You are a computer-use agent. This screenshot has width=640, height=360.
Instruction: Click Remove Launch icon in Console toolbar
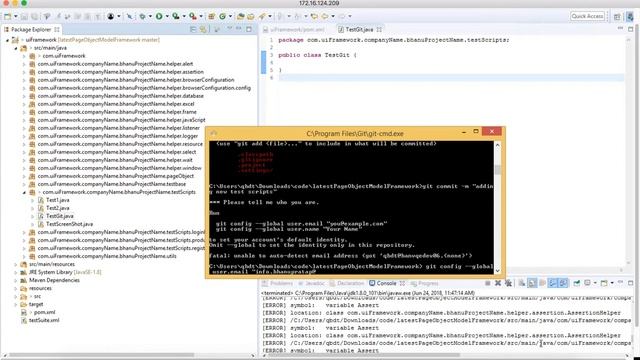(x=498, y=283)
